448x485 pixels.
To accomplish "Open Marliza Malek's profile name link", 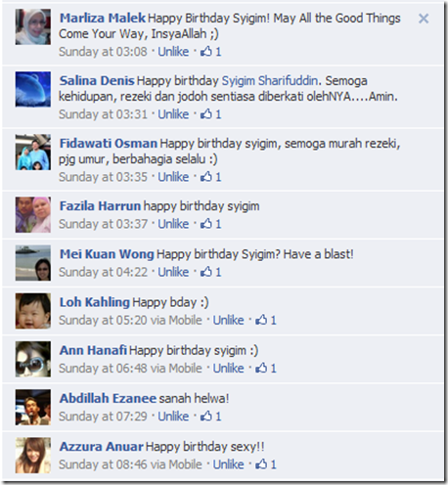I will click(103, 18).
